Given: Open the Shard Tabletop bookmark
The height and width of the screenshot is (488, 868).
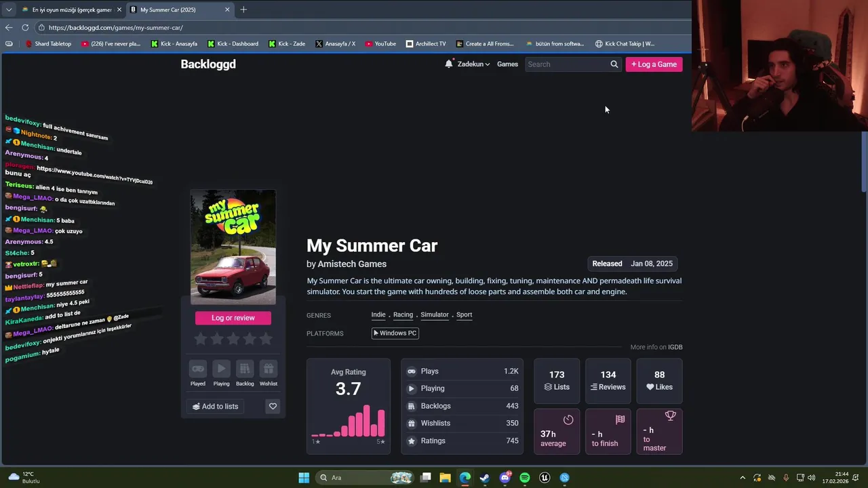Looking at the screenshot, I should 48,43.
